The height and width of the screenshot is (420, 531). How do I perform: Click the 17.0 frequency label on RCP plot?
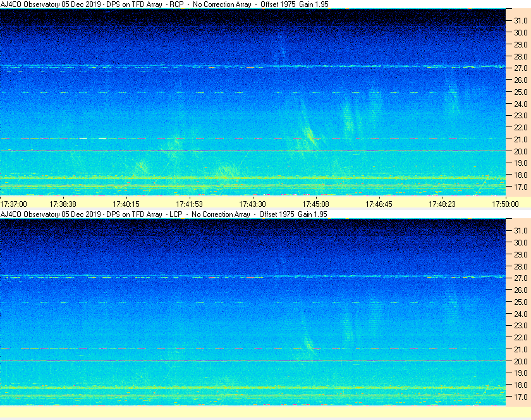tap(521, 187)
